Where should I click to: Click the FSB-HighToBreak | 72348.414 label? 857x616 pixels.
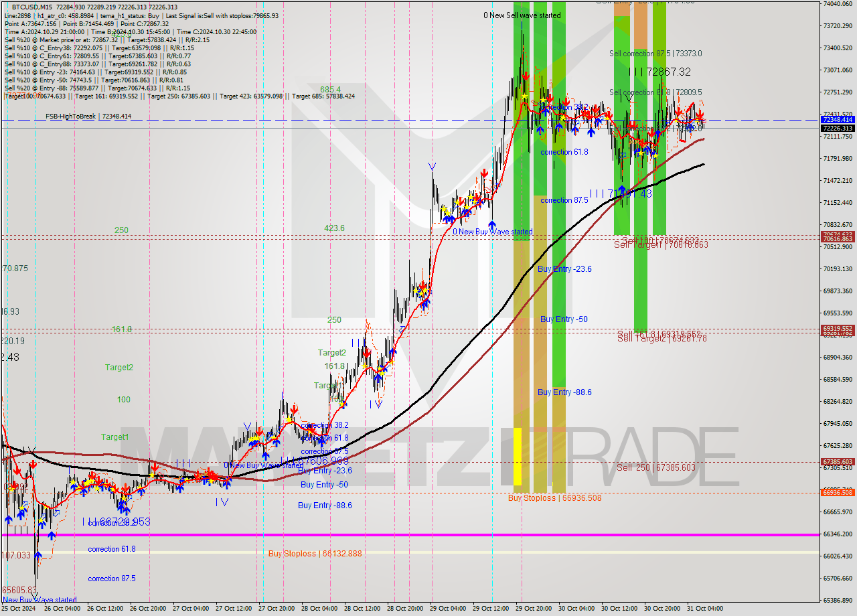[x=88, y=117]
